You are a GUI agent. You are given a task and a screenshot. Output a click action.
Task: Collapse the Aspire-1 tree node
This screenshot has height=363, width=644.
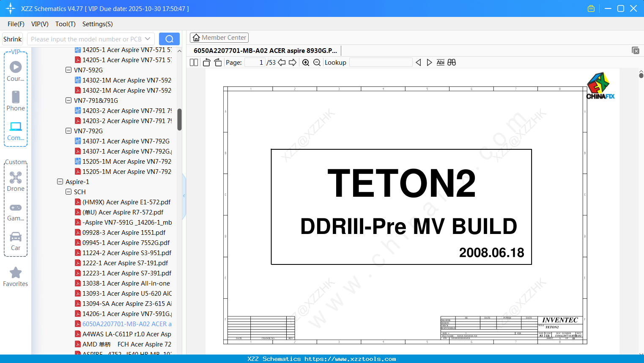click(60, 182)
